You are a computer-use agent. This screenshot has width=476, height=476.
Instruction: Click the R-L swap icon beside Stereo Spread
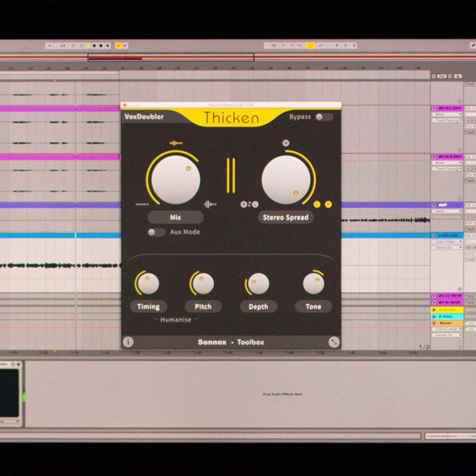[249, 204]
